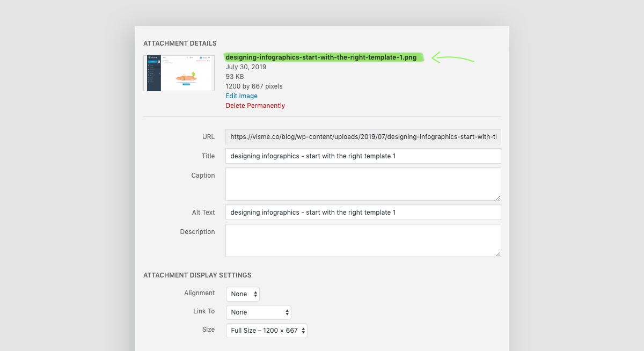
Task: Click the Attachment Display Settings heading
Action: (197, 275)
